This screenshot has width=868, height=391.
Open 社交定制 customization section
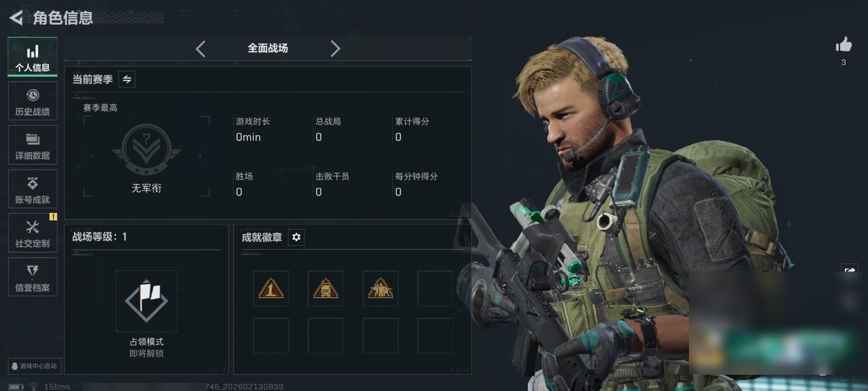(x=33, y=233)
